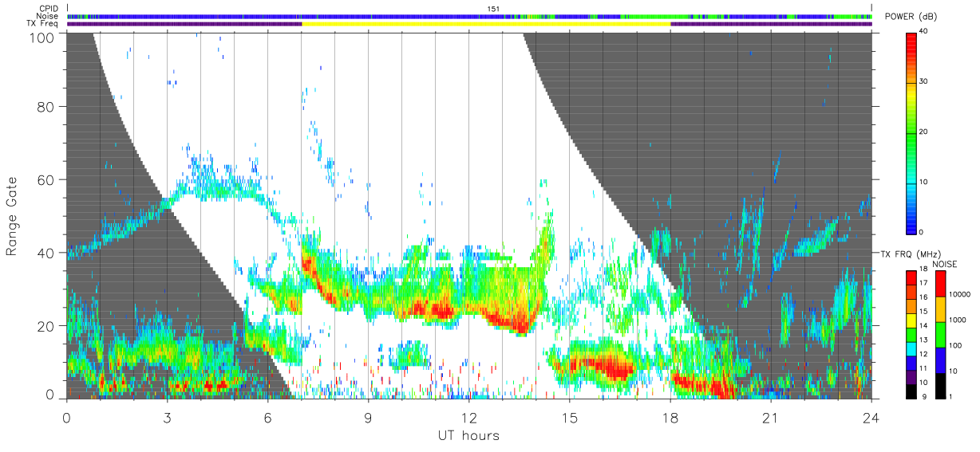Viewport: 980px width, 452px height.
Task: Click the red 10000 swatch in NOISE legend
Action: pos(940,284)
